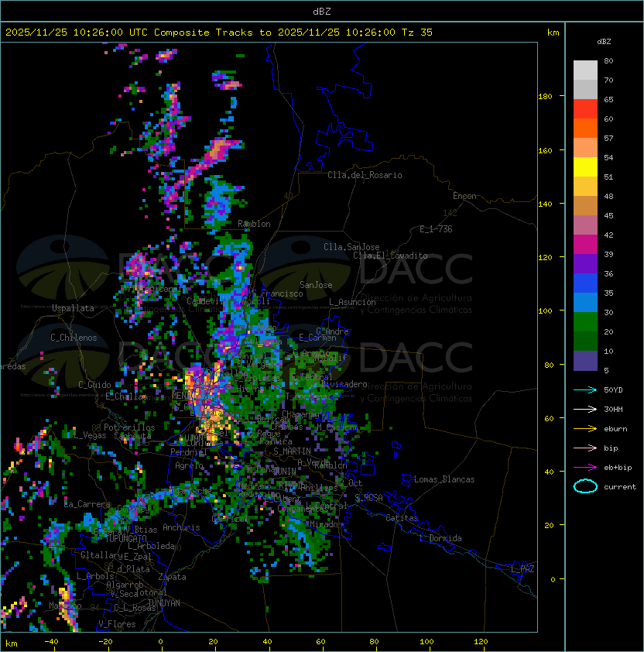The width and height of the screenshot is (644, 652).
Task: Click the 'Chapanay' map label
Action: click(x=300, y=414)
